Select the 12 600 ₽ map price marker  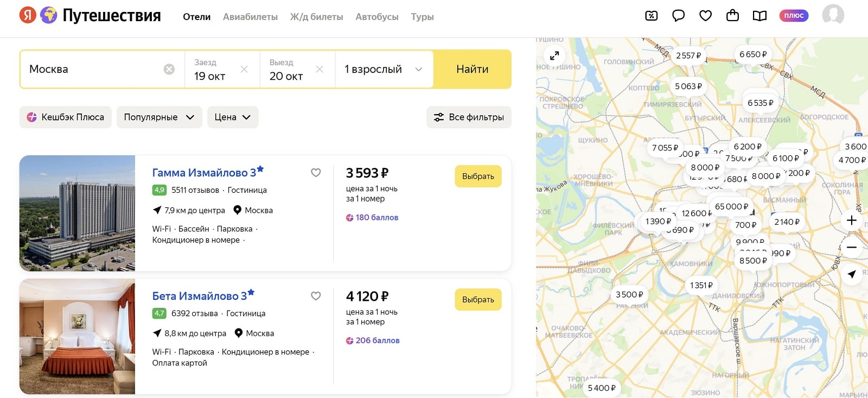(697, 213)
